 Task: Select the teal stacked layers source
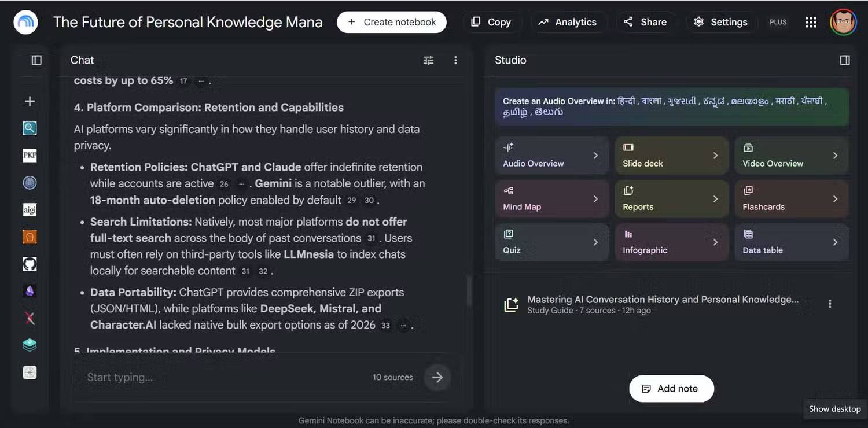(x=30, y=345)
